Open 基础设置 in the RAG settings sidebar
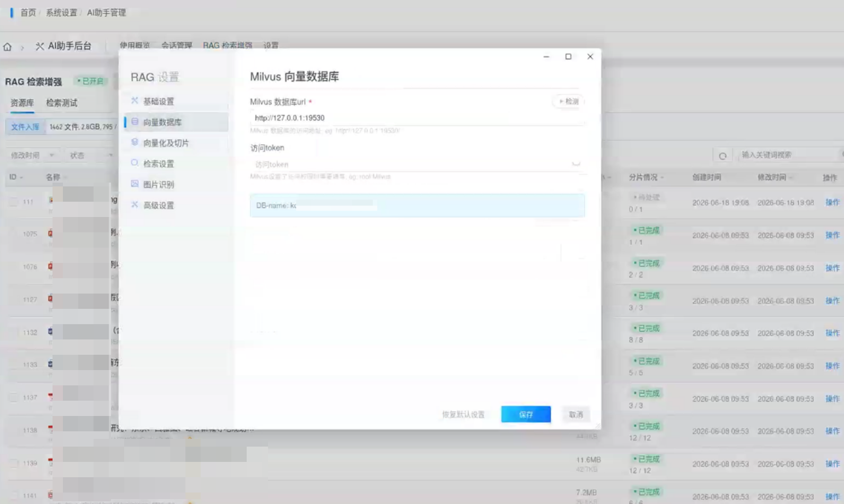The width and height of the screenshot is (844, 504). tap(176, 101)
